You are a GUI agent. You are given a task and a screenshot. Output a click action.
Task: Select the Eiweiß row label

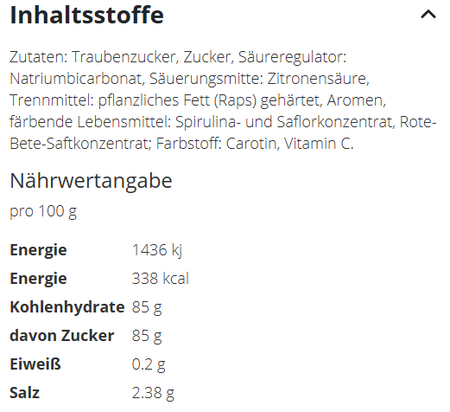pos(35,364)
